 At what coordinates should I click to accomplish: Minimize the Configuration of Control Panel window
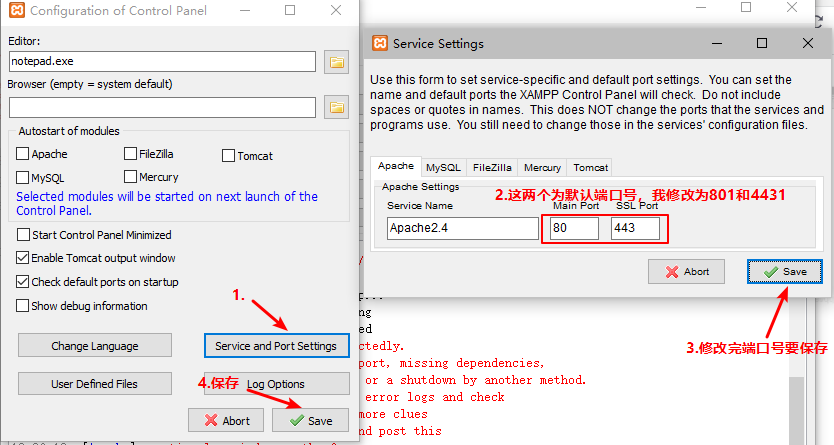click(x=245, y=10)
